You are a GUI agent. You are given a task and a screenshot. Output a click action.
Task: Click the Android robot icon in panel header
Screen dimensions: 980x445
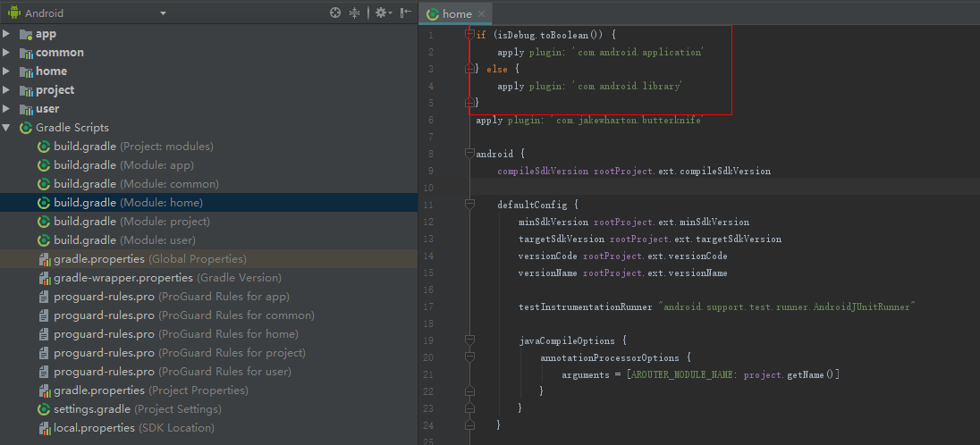coord(14,13)
